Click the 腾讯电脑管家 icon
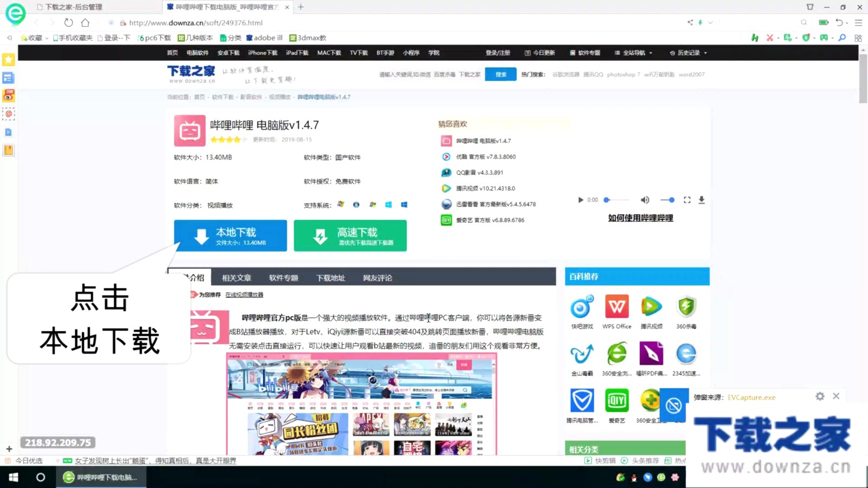Screen dimensions: 868x488 tap(582, 401)
